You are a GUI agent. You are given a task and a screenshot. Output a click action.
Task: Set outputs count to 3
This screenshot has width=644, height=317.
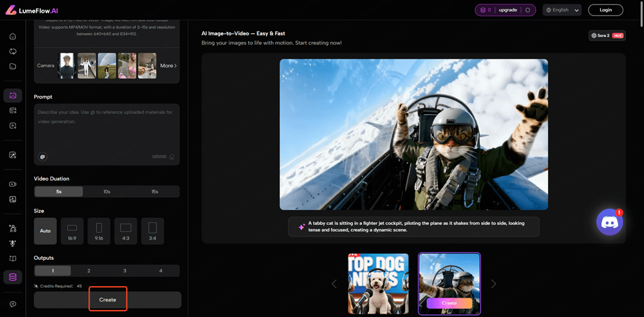(125, 271)
